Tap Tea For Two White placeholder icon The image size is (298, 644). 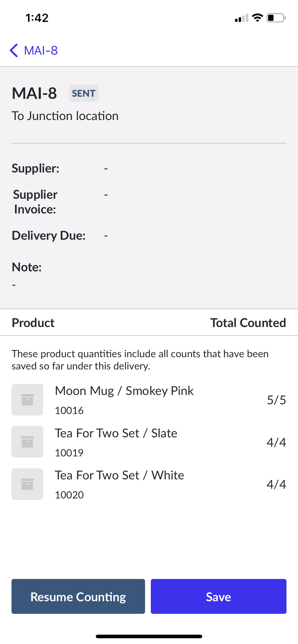[27, 484]
